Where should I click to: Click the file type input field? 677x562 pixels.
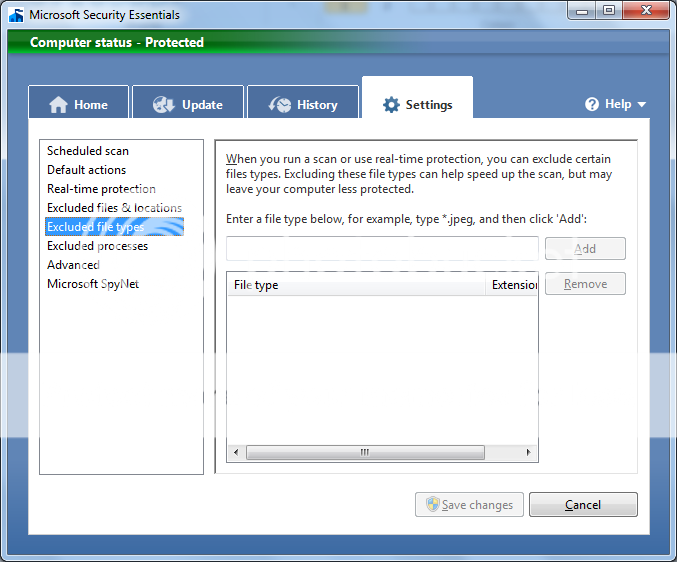pyautogui.click(x=382, y=248)
